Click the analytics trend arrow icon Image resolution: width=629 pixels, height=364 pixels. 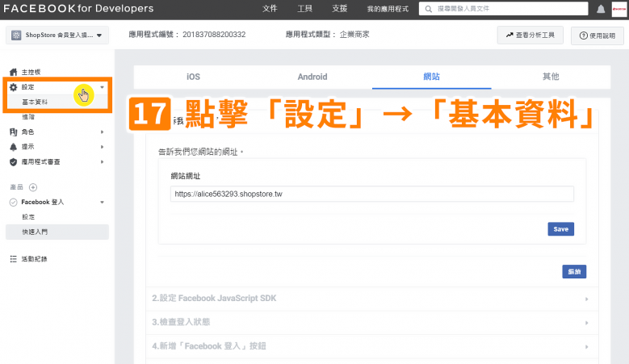[x=509, y=35]
